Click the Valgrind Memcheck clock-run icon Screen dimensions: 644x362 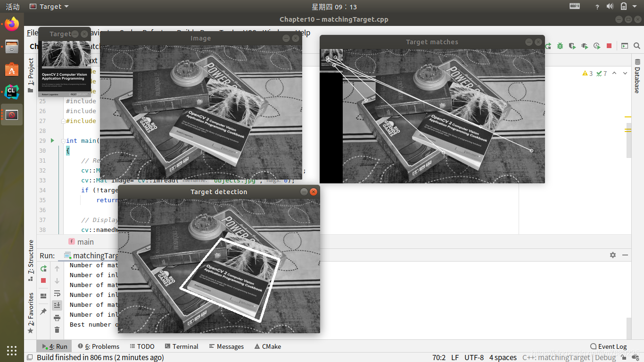[x=597, y=46]
